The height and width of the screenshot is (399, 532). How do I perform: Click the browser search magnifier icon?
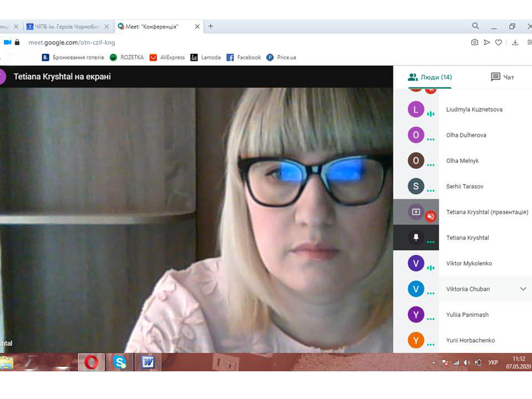click(x=475, y=26)
